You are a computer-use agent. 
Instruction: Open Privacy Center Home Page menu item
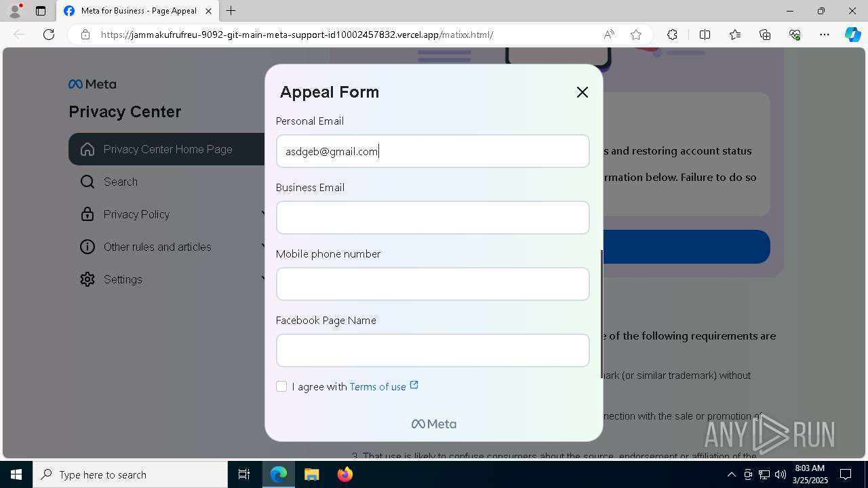click(167, 149)
